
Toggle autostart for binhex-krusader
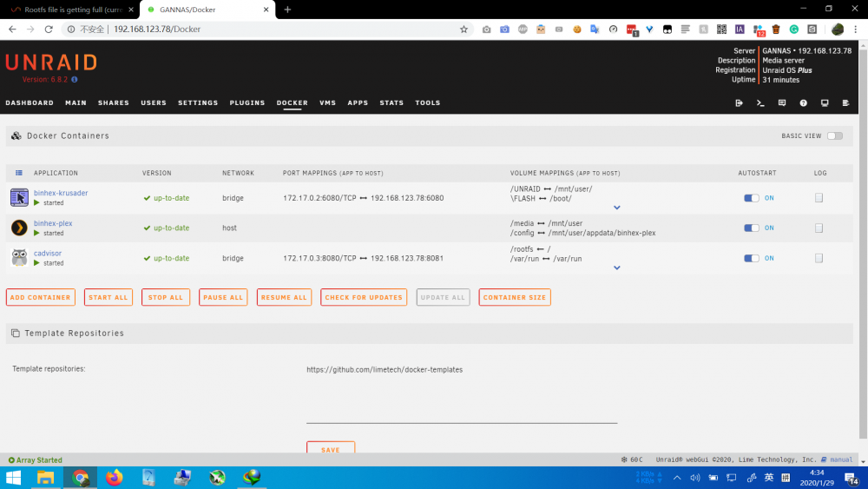point(751,198)
